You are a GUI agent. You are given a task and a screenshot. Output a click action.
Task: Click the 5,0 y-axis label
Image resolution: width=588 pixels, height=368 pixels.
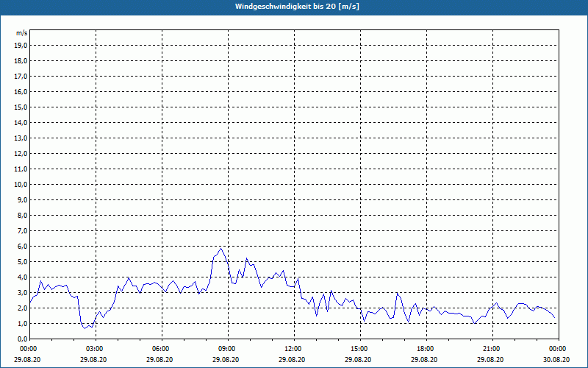pos(22,261)
